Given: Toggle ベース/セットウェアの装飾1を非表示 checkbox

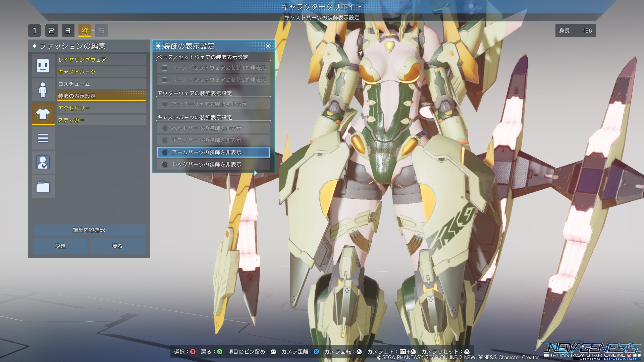Looking at the screenshot, I should [165, 68].
